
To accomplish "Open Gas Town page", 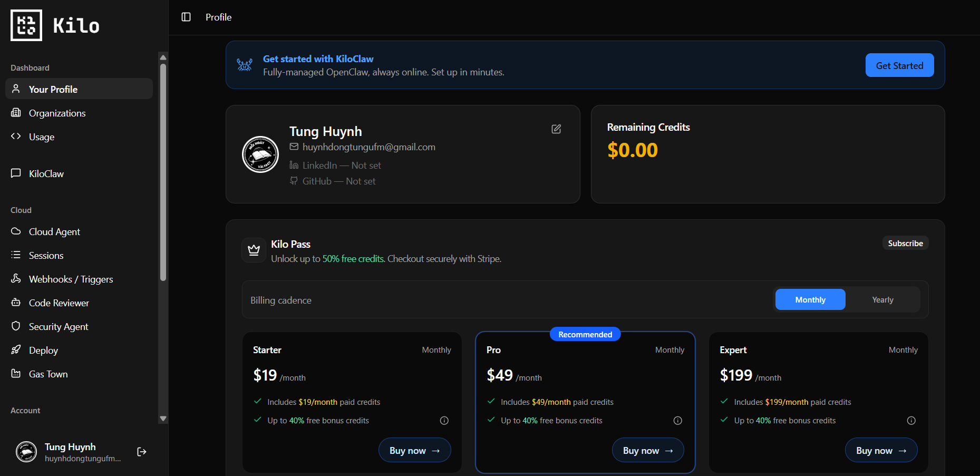I will [x=79, y=374].
